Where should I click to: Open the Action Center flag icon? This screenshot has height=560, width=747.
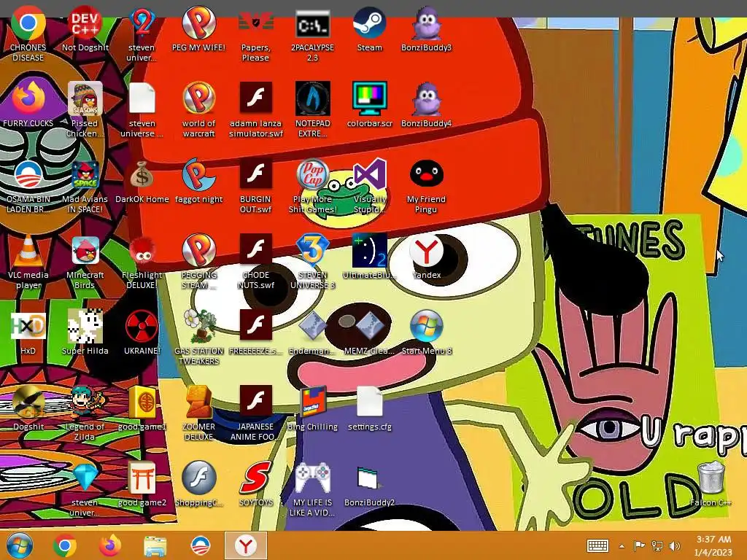pos(639,545)
